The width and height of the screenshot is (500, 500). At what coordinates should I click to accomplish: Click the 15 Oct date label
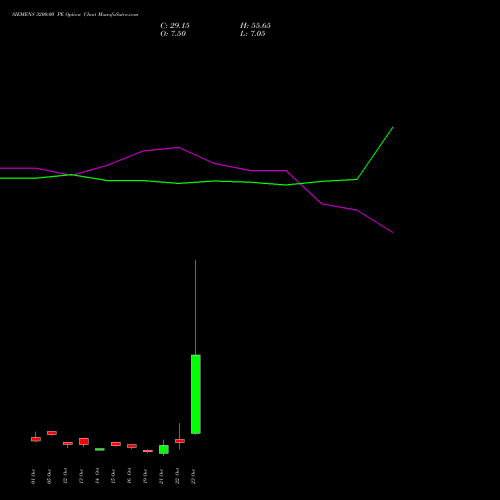(x=113, y=476)
